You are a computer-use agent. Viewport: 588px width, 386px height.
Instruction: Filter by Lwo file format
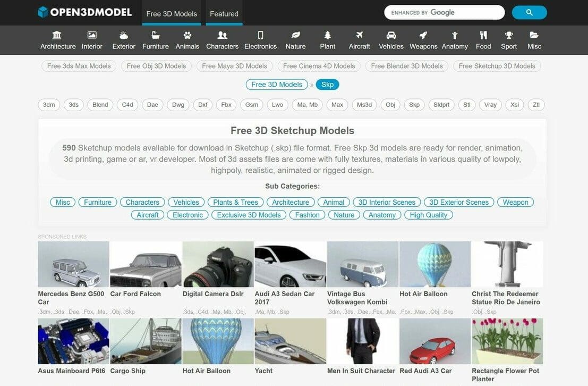point(277,105)
